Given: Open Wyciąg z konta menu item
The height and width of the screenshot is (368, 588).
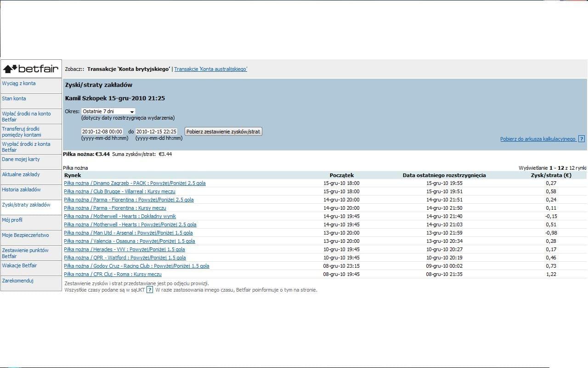Looking at the screenshot, I should [19, 83].
